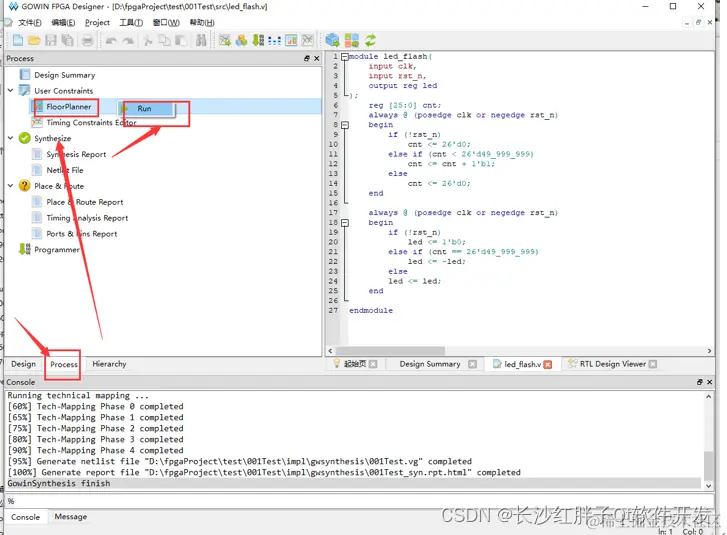This screenshot has height=535, width=727.
Task: Open the Timing Analysis Report item
Action: click(x=87, y=218)
